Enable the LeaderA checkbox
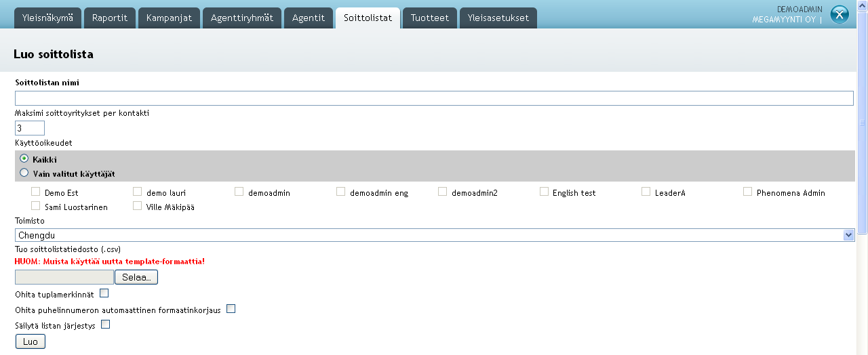The width and height of the screenshot is (868, 355). [x=646, y=192]
